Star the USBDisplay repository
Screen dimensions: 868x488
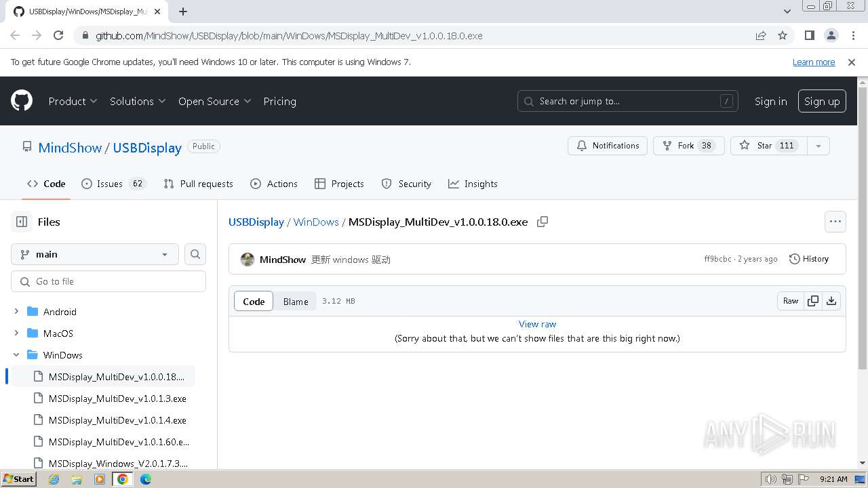[768, 146]
